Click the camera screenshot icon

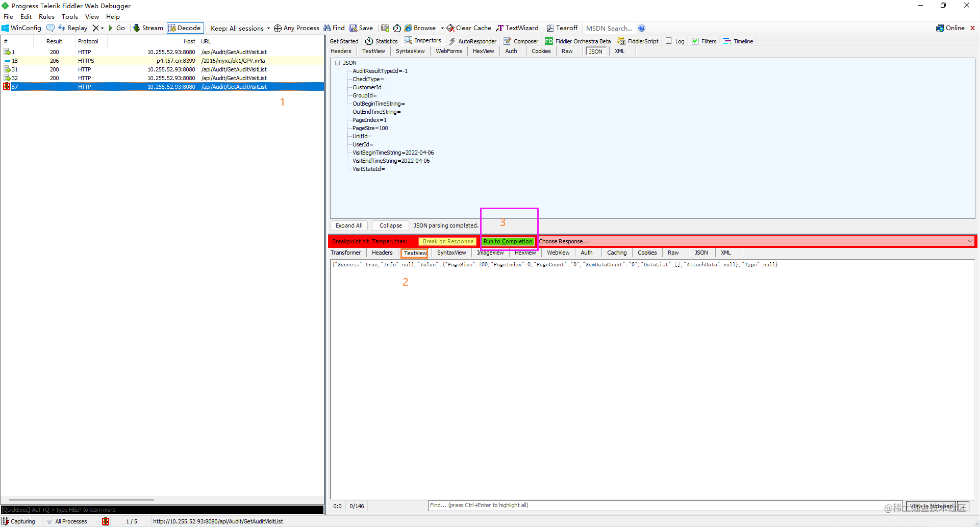[x=385, y=28]
